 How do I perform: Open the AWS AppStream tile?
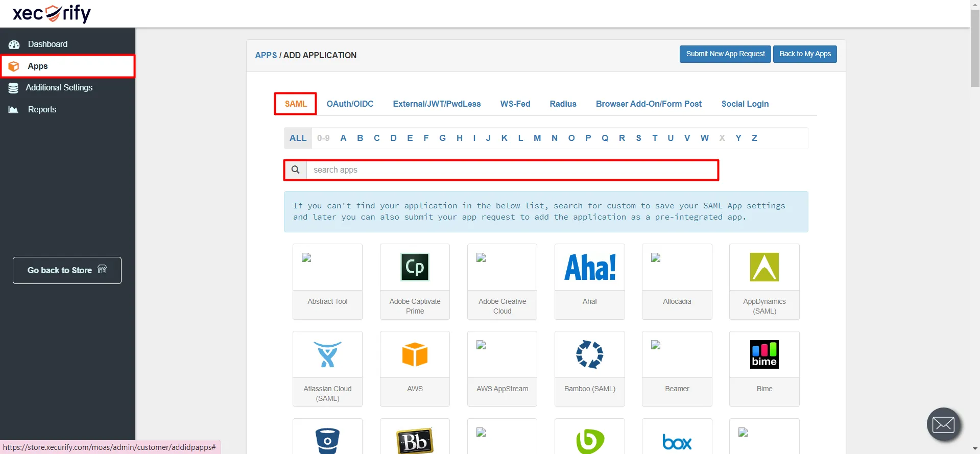pyautogui.click(x=502, y=369)
